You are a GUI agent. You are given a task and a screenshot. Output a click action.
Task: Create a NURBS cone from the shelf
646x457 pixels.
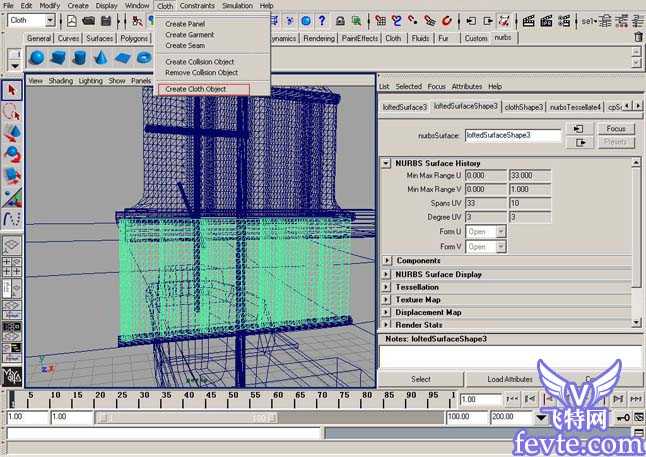point(101,57)
